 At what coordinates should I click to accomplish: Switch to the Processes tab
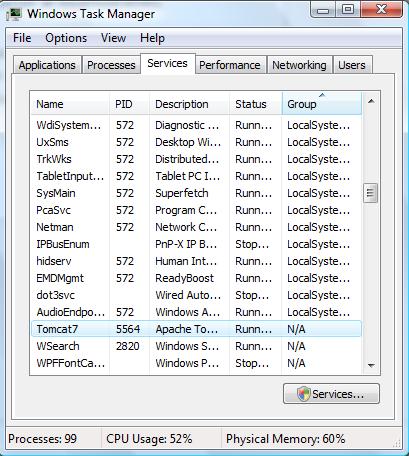[x=111, y=65]
